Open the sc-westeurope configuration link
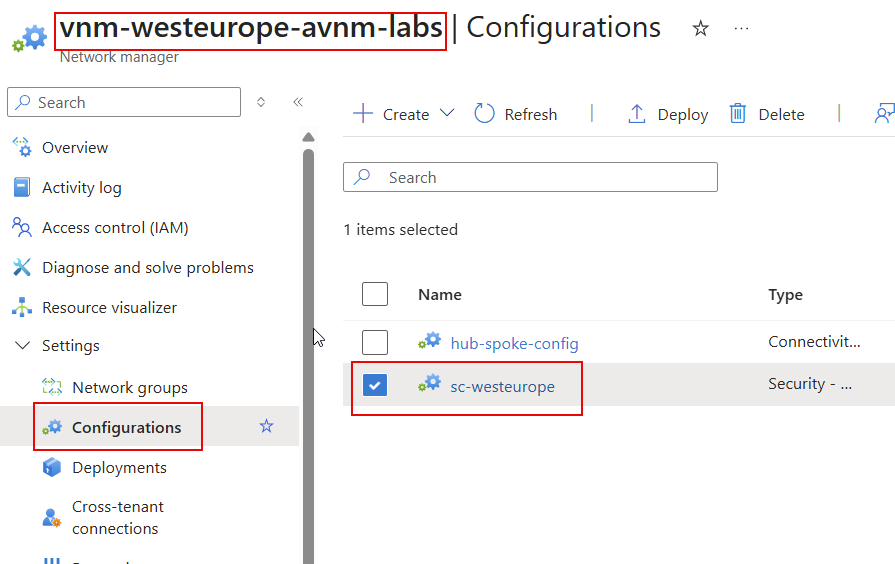Image resolution: width=895 pixels, height=564 pixels. click(x=502, y=387)
